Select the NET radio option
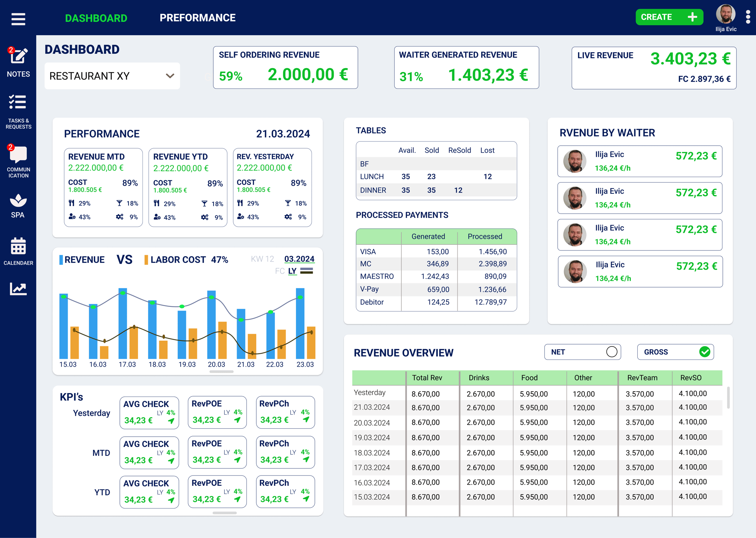The width and height of the screenshot is (756, 538). coord(612,351)
